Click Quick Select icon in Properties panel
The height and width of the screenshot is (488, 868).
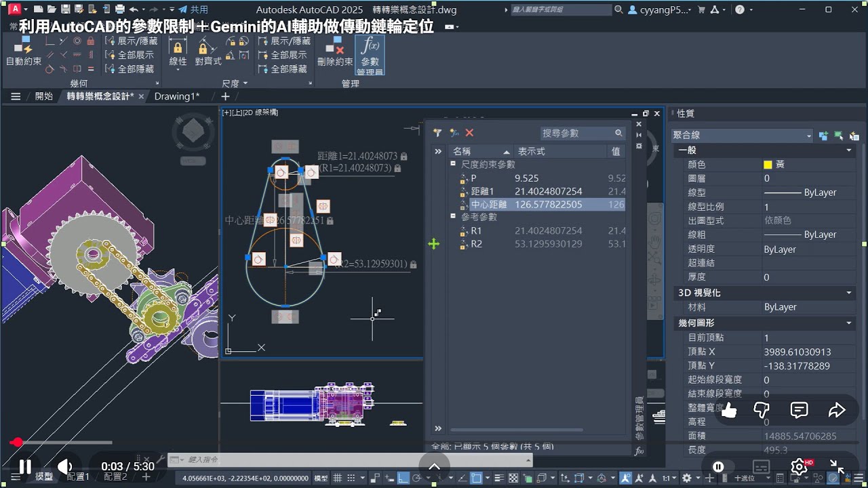854,136
